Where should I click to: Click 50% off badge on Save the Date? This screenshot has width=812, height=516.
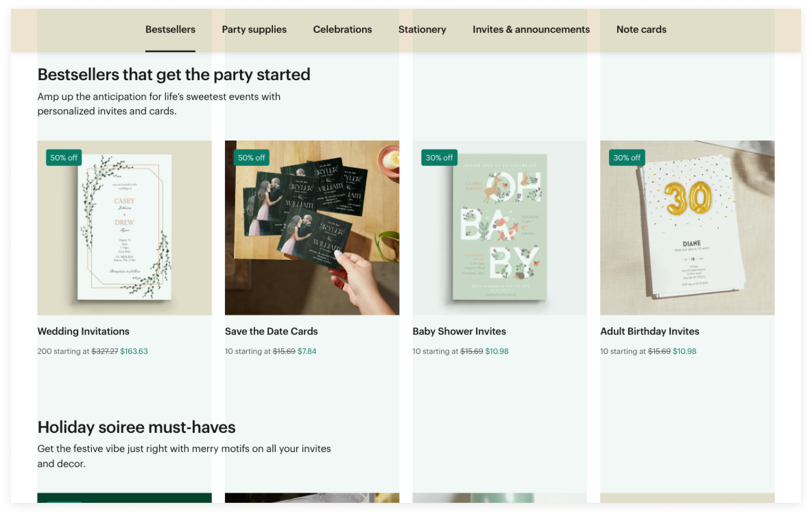point(251,158)
